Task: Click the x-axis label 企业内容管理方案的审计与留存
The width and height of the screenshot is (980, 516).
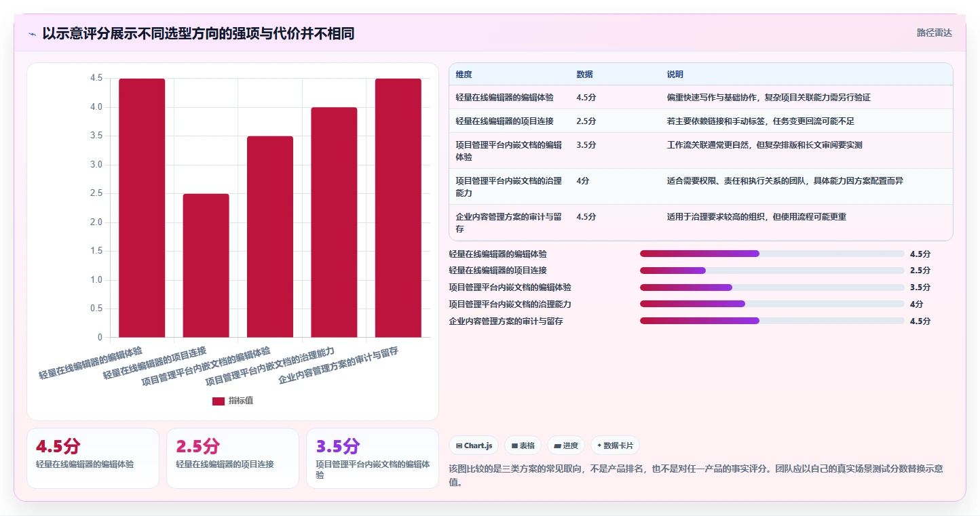Action: click(x=338, y=366)
